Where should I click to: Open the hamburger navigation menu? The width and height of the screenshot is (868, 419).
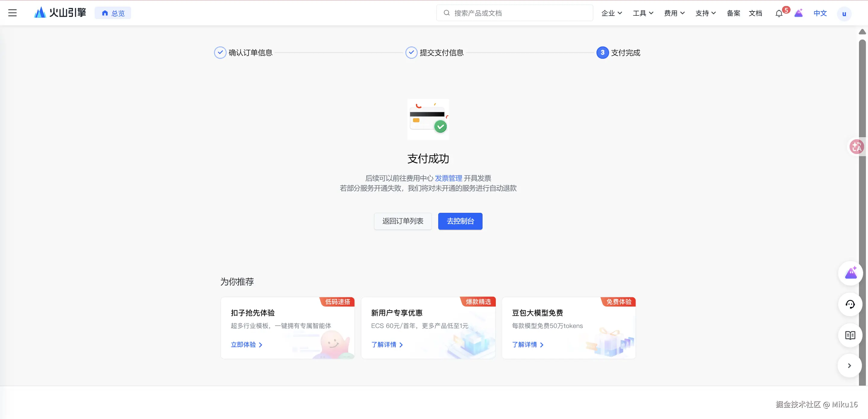12,13
